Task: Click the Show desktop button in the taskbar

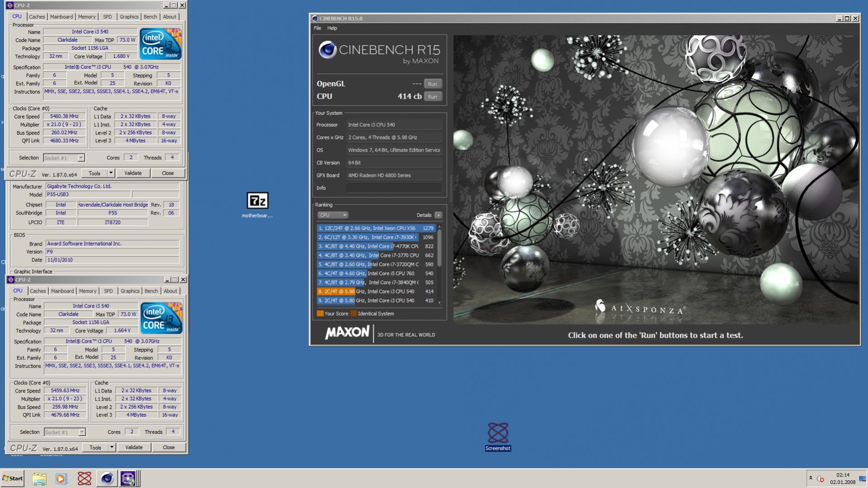Action: pyautogui.click(x=863, y=479)
